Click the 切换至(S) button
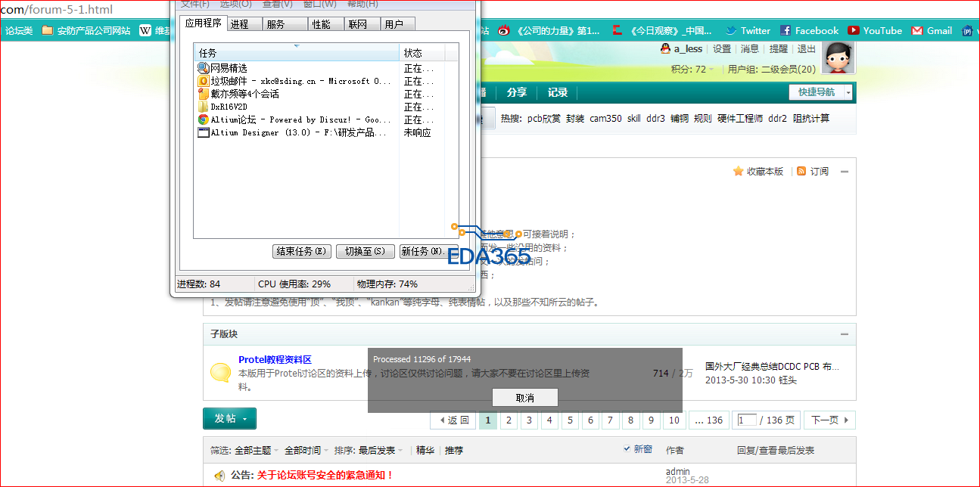 pos(365,251)
